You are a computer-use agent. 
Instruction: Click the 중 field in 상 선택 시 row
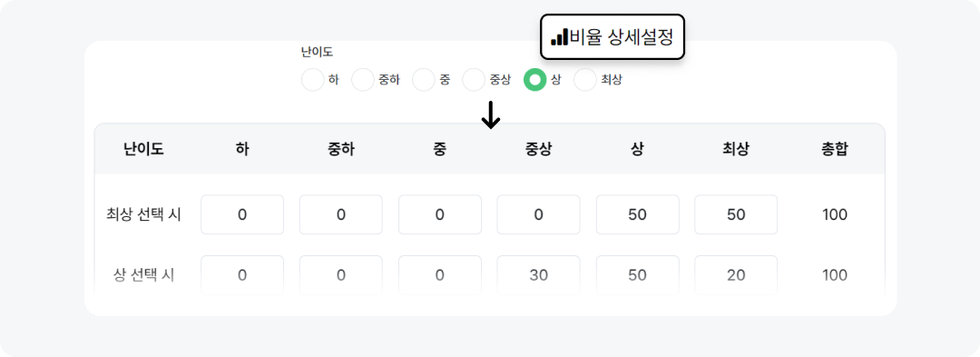pos(439,275)
